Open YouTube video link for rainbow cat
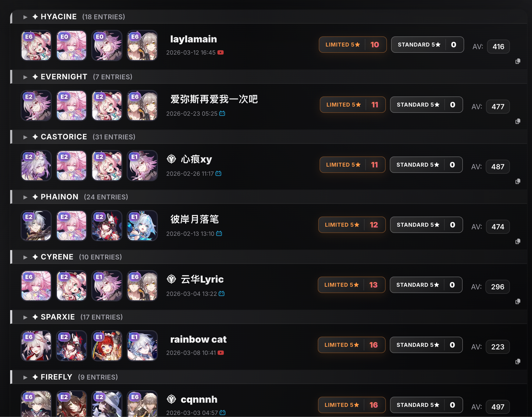The image size is (532, 417). tap(220, 353)
